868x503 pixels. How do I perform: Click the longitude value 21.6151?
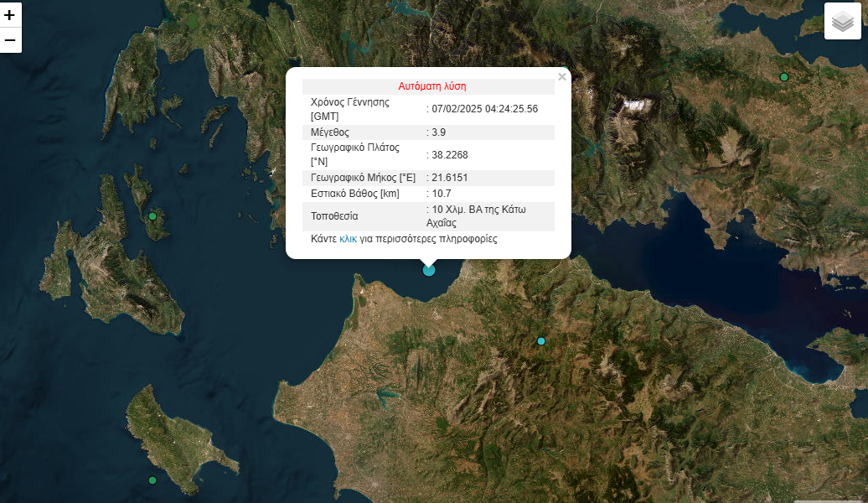450,178
